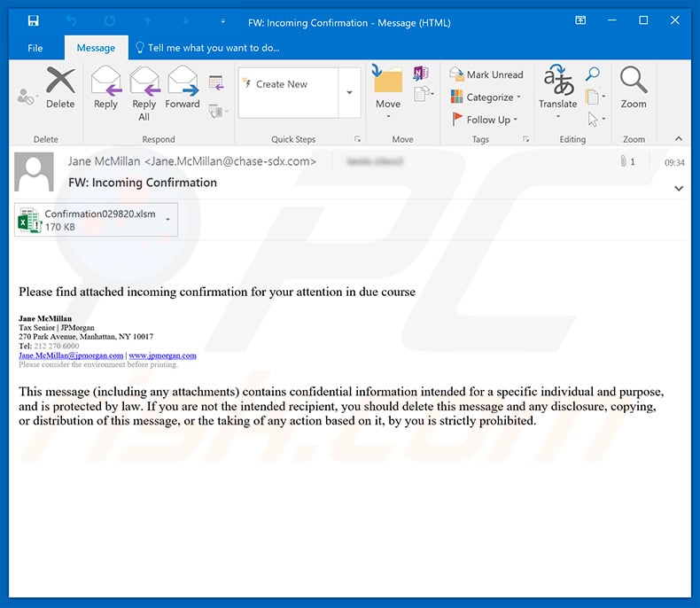Click sender Jane McMillan address
Screen dimensions: 700x608
pos(192,161)
